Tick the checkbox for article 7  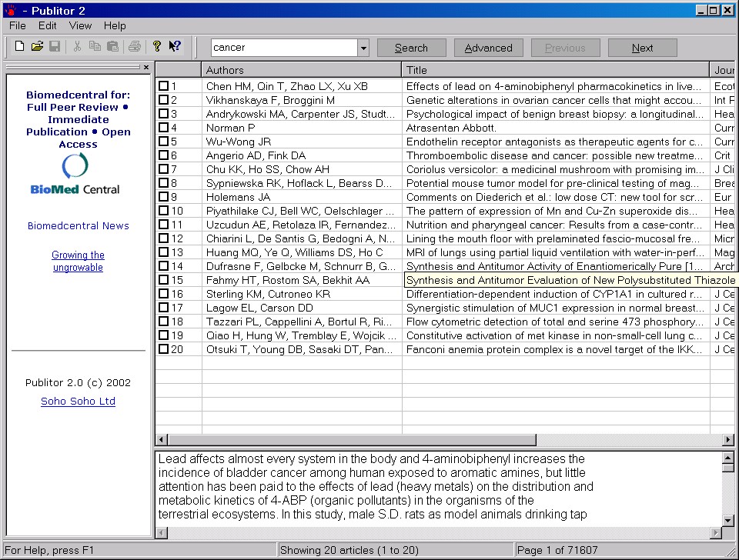tap(163, 169)
